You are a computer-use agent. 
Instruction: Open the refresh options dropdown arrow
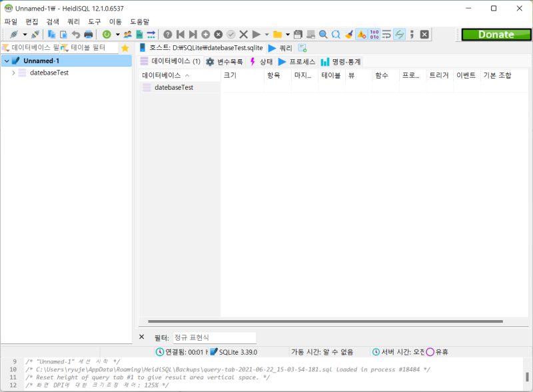[118, 35]
